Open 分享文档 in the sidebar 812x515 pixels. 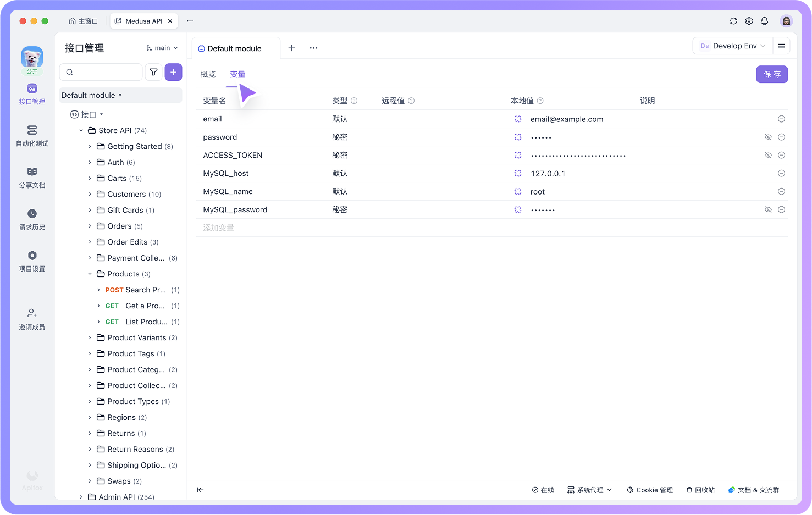tap(32, 178)
